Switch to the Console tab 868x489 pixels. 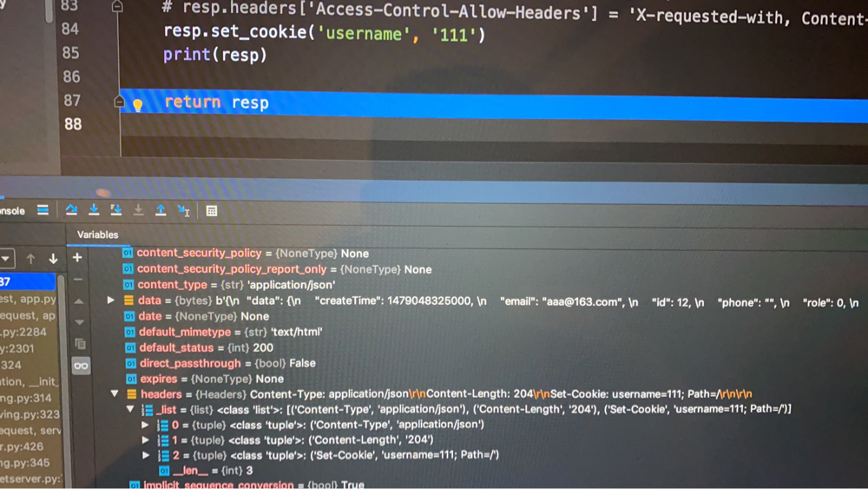click(x=12, y=211)
